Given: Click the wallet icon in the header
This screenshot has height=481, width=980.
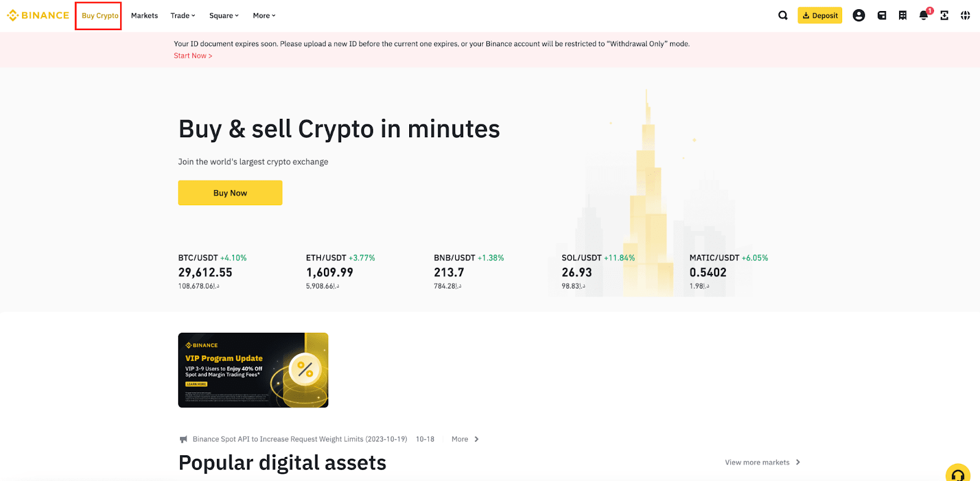Looking at the screenshot, I should (x=881, y=15).
